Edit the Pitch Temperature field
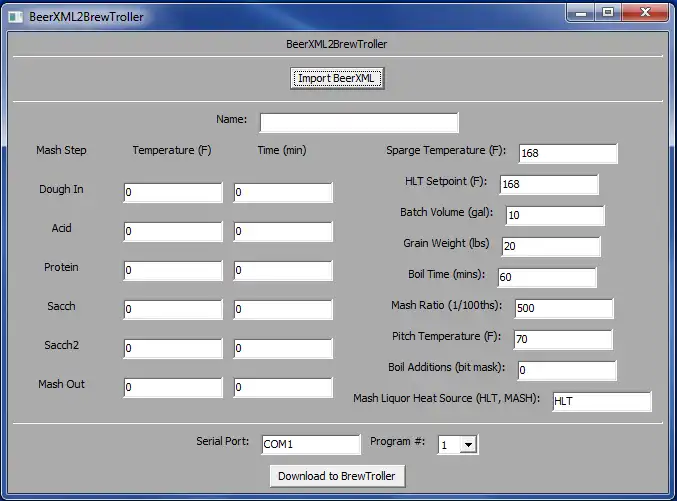The width and height of the screenshot is (677, 501). [x=563, y=339]
